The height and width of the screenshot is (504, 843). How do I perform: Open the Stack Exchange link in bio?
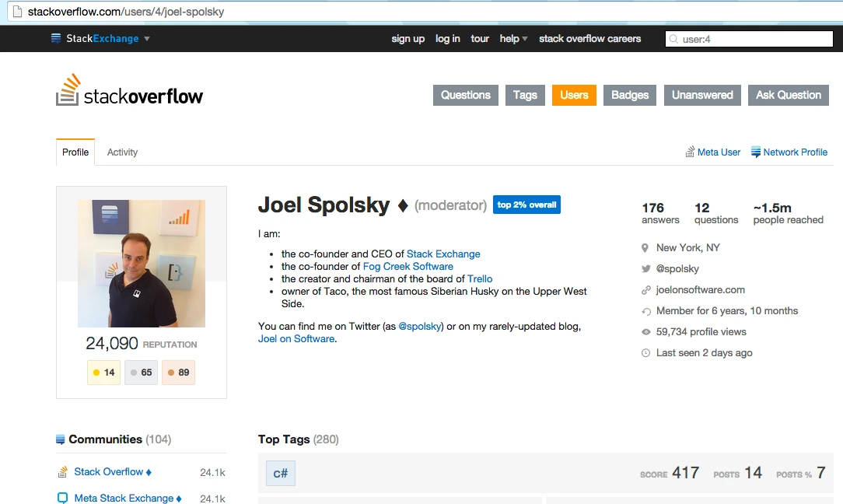(x=443, y=254)
